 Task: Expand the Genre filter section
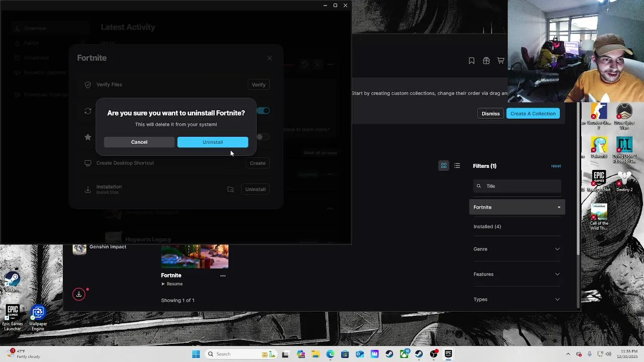tap(517, 249)
